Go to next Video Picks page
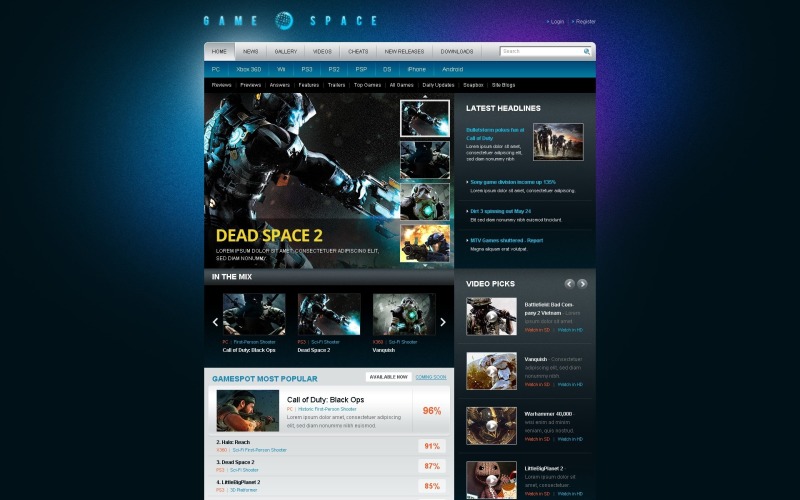 click(583, 284)
